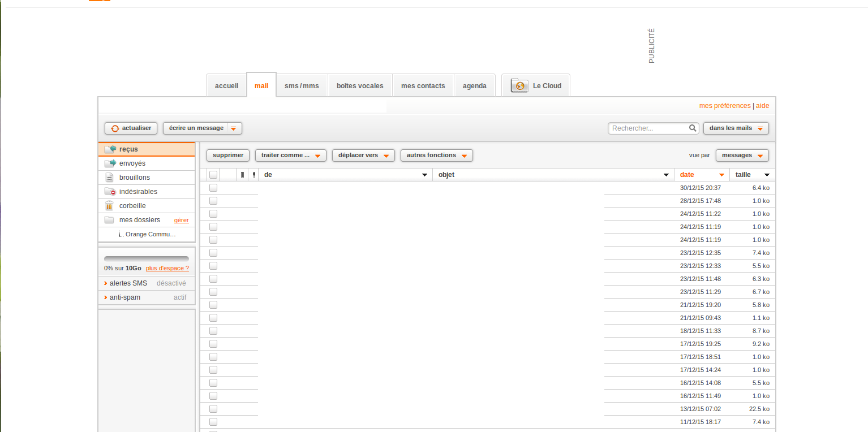Click the date 16/12/15 11:49
Screen dimensions: 868x432
pos(701,396)
